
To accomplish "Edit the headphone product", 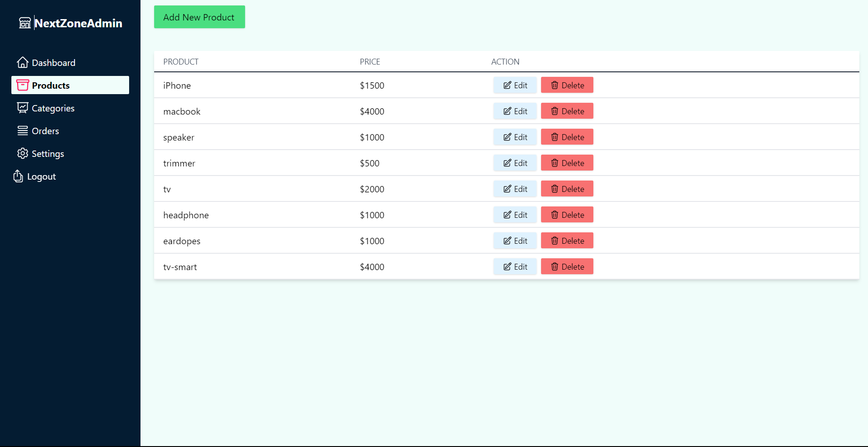I will (x=514, y=214).
